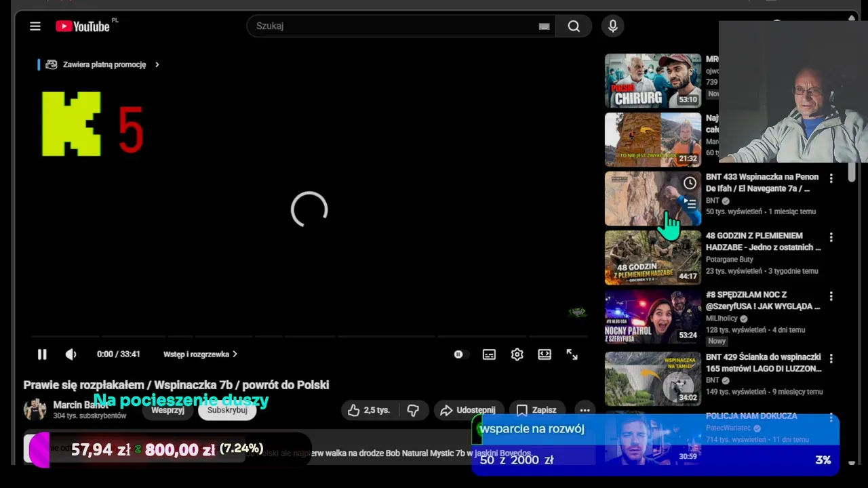Expand the Zawiera płatną promocję notice
The width and height of the screenshot is (868, 488).
[102, 64]
